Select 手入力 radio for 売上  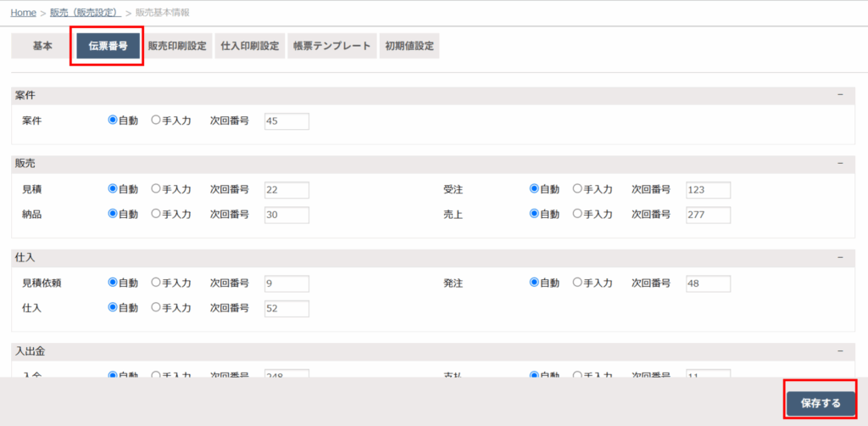[x=577, y=215]
